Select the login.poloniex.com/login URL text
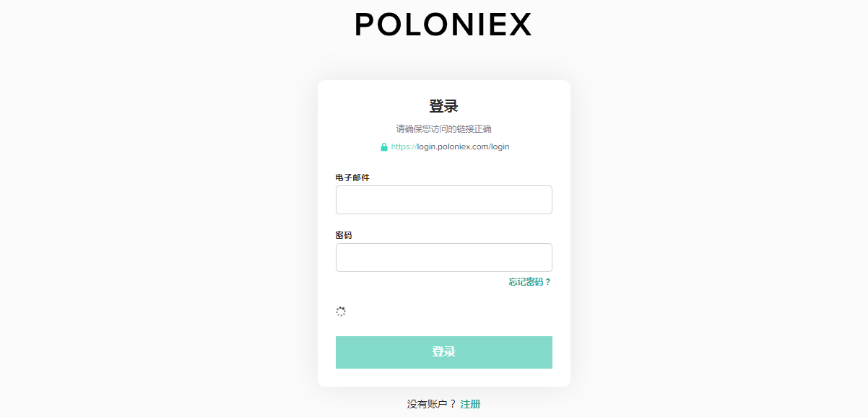 pos(464,146)
